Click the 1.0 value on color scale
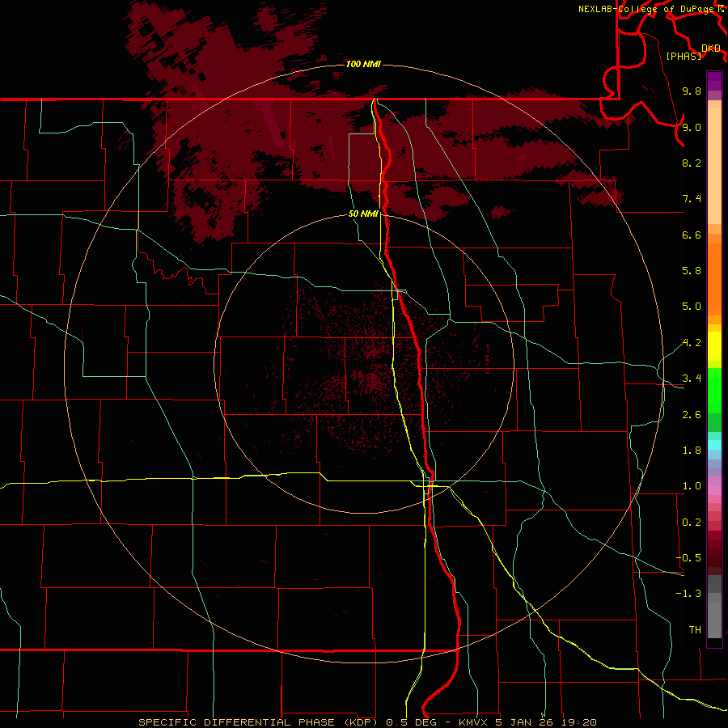The width and height of the screenshot is (728, 728). (x=692, y=486)
